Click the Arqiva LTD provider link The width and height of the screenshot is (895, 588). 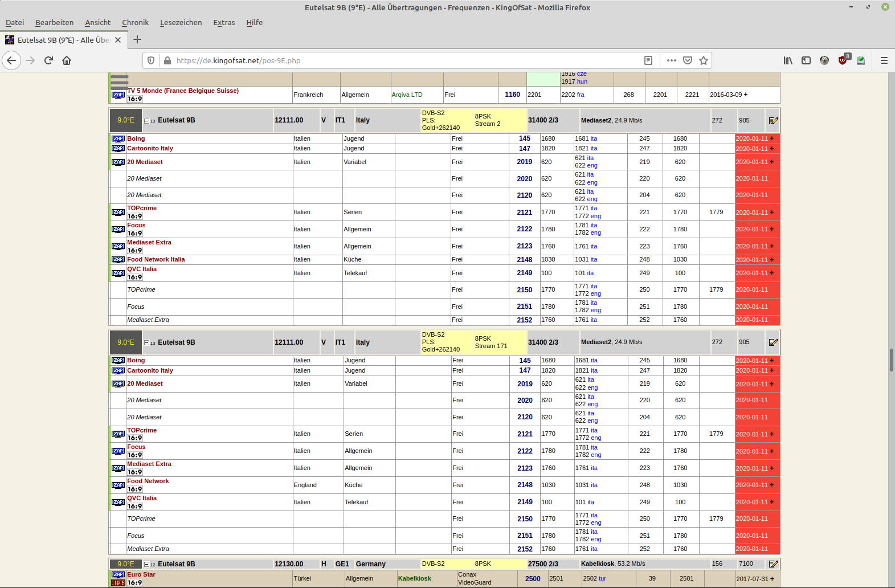pyautogui.click(x=407, y=95)
